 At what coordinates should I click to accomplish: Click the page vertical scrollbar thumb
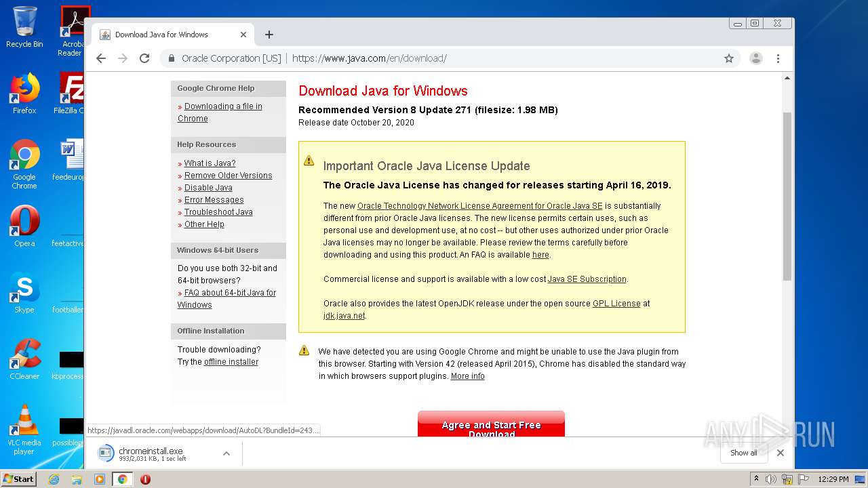[x=787, y=197]
